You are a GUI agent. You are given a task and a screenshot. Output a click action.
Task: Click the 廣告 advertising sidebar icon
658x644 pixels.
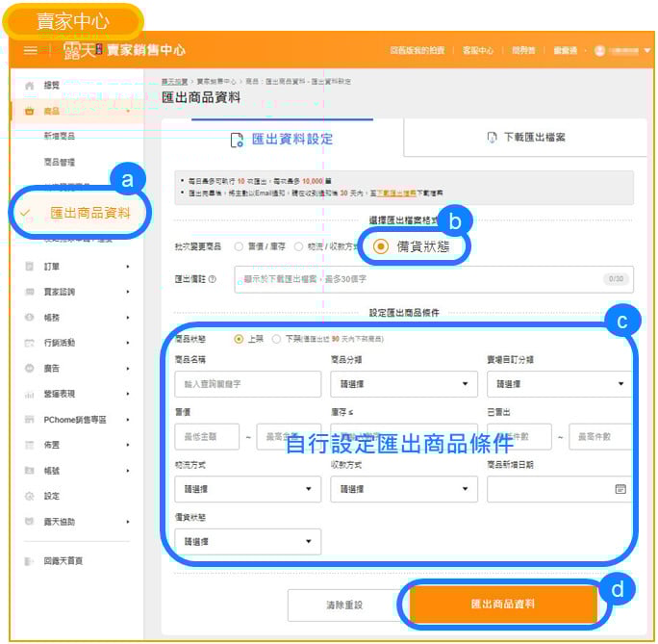point(29,368)
